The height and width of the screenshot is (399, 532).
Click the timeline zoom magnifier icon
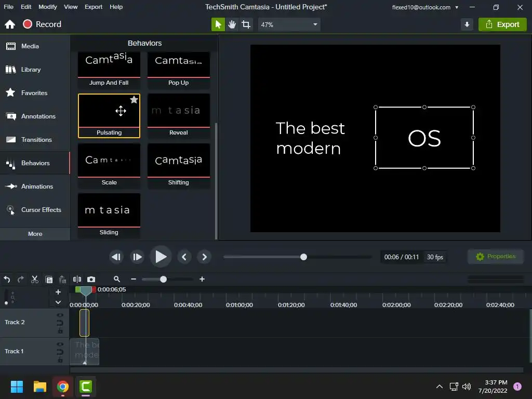117,279
